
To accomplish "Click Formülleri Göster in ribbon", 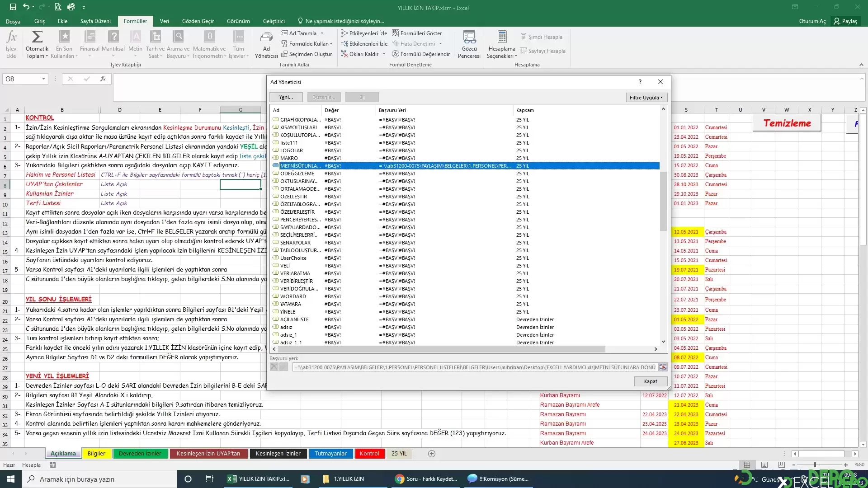I will (x=417, y=33).
